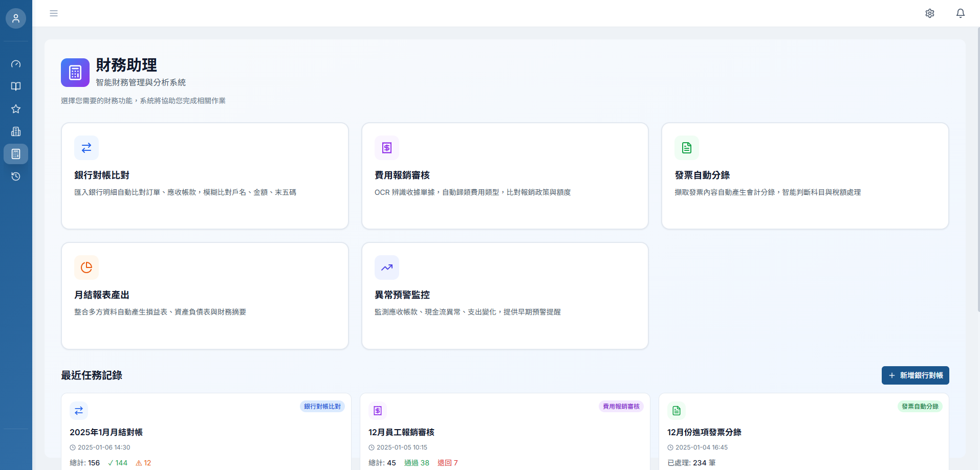Open the history clock icon in sidebar

click(x=16, y=176)
